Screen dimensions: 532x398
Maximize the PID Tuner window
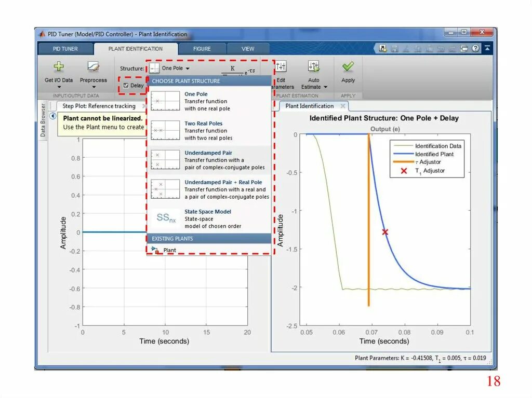tap(464, 32)
